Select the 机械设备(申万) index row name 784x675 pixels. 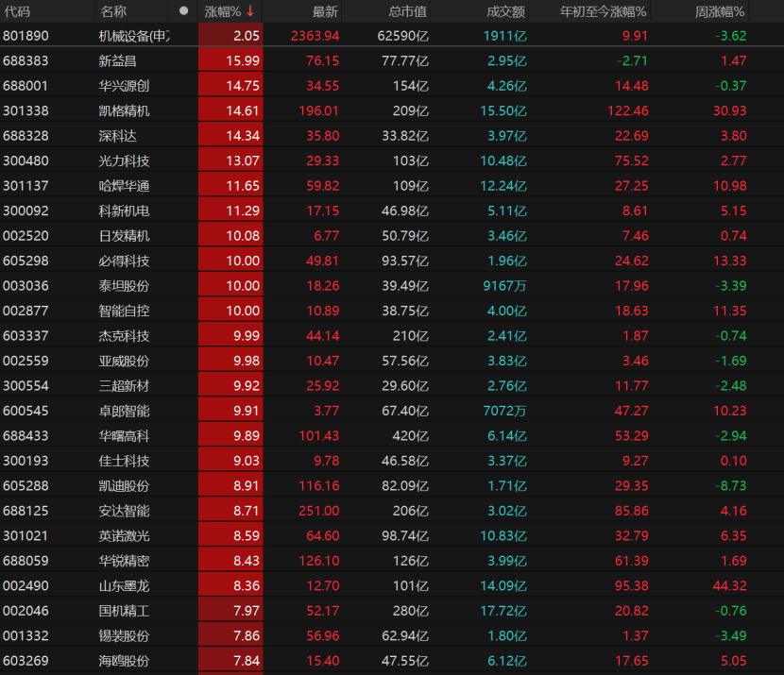134,36
